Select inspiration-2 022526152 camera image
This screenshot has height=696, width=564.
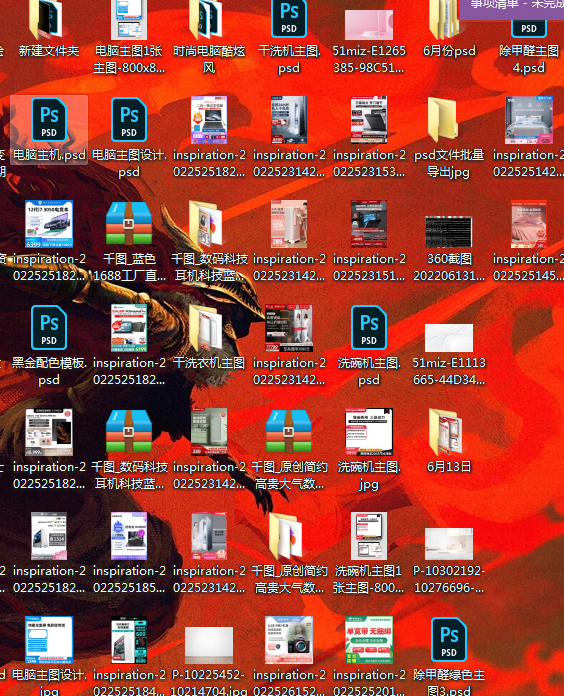coord(288,639)
